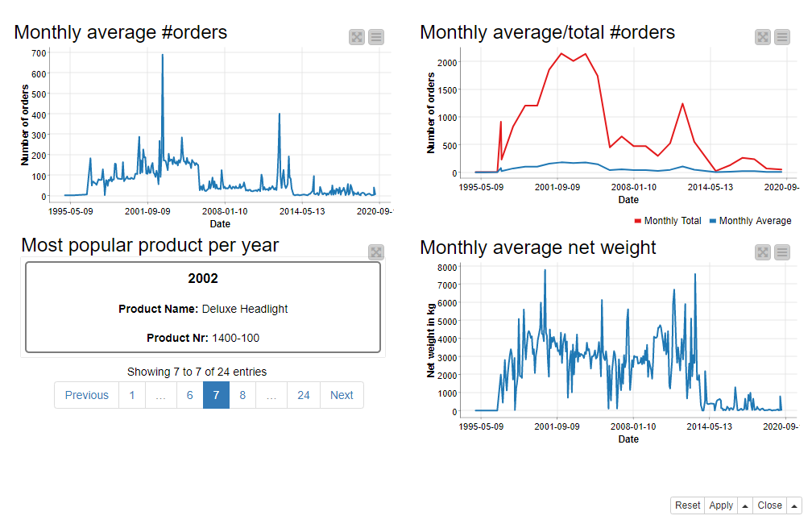Open menu for Monthly average #orders chart

coord(376,37)
